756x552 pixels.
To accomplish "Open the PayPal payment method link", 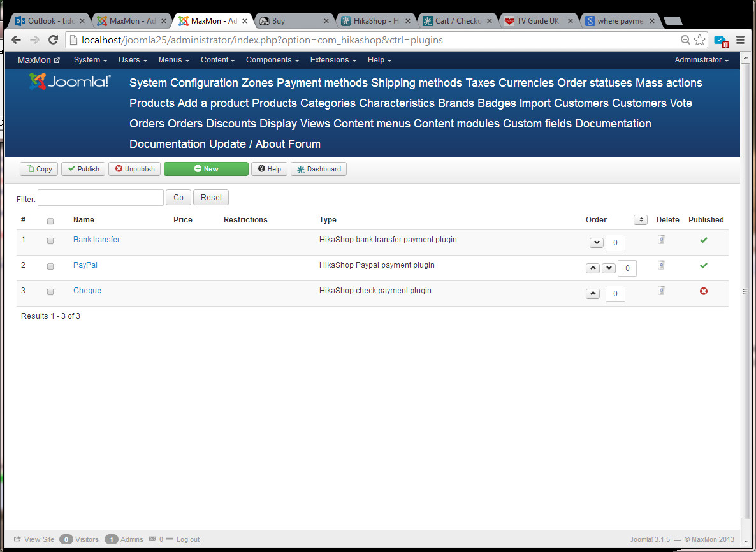I will pos(85,265).
